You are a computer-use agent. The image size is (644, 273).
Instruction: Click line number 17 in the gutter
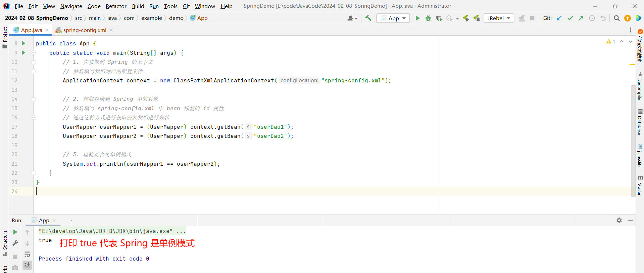14,127
